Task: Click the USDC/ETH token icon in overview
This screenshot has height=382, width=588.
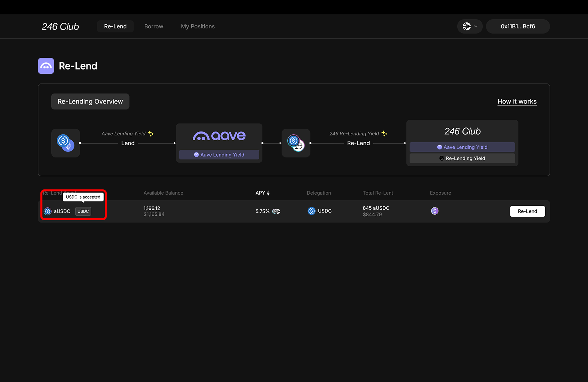Action: pyautogui.click(x=66, y=143)
